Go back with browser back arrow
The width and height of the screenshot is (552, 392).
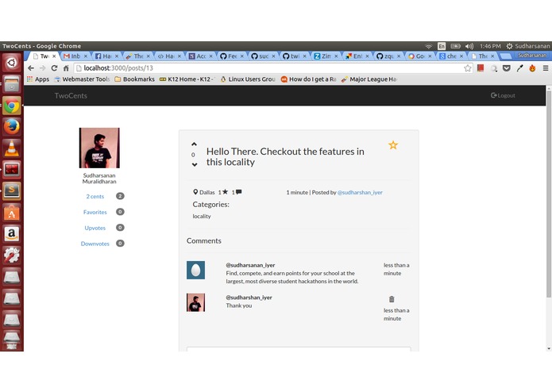tap(31, 68)
